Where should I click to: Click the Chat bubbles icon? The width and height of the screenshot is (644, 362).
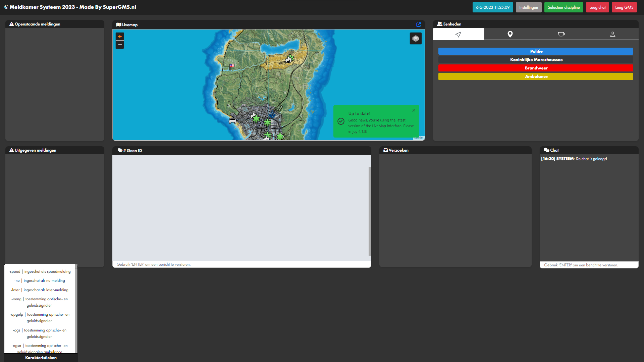coord(546,150)
